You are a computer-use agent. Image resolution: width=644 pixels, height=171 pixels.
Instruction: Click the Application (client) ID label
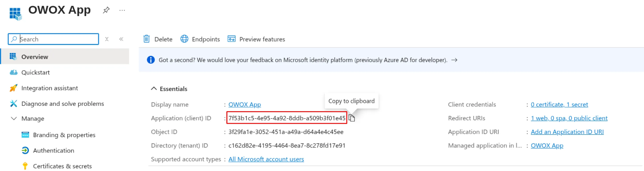(x=181, y=118)
